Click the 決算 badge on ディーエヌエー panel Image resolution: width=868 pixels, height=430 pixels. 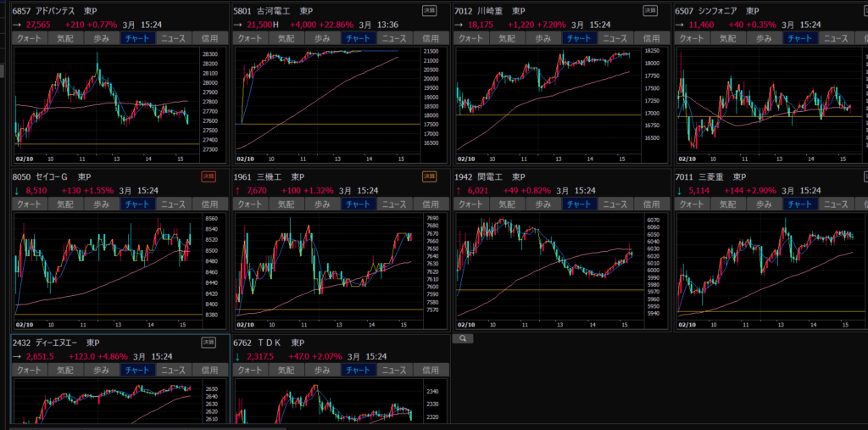point(209,343)
